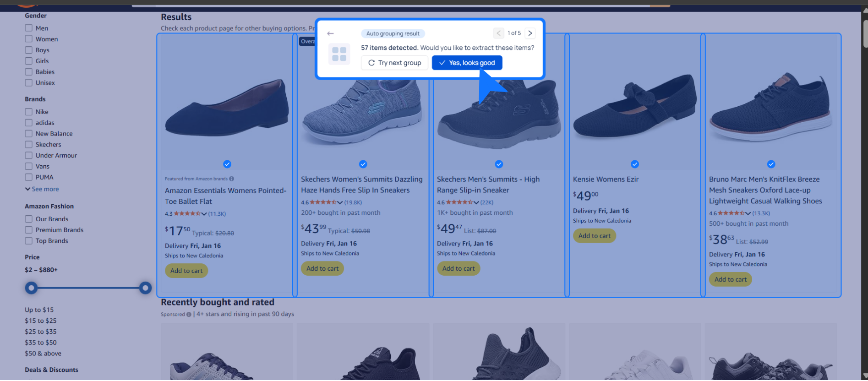Viewport: 868px width, 381px height.
Task: Open the Skechers Men's Summits sneaker image
Action: [x=499, y=114]
